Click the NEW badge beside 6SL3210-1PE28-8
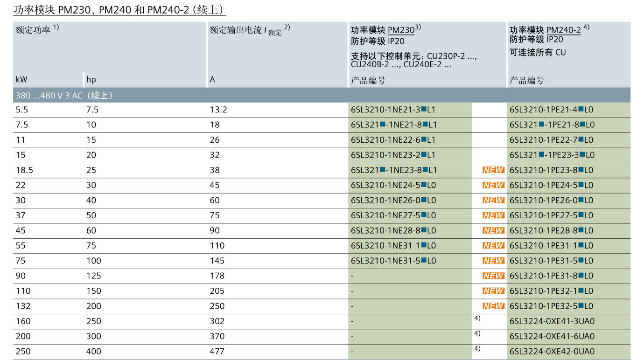Viewport: 644px width, 360px height. (x=493, y=230)
